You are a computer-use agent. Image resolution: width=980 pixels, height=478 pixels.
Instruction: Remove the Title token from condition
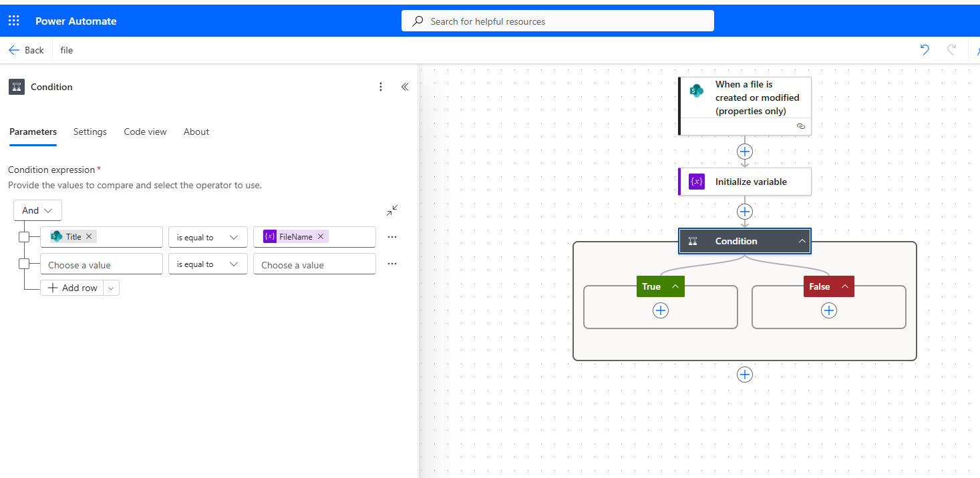point(89,236)
